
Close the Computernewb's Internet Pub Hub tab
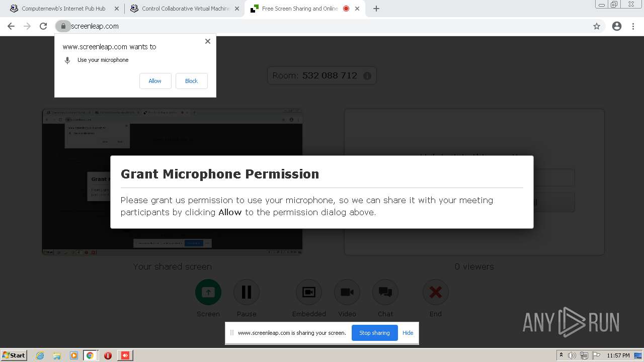116,9
